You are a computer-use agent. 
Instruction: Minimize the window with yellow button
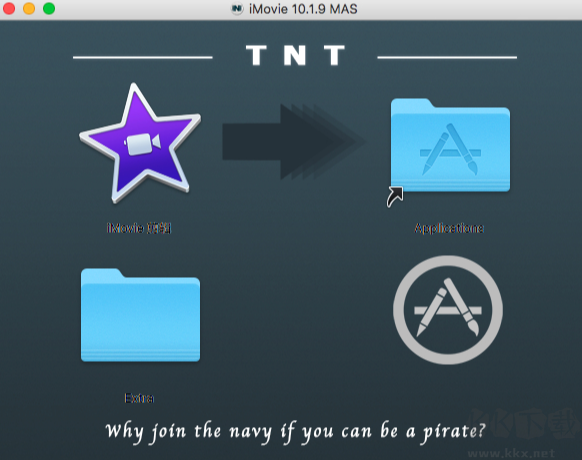[x=29, y=9]
